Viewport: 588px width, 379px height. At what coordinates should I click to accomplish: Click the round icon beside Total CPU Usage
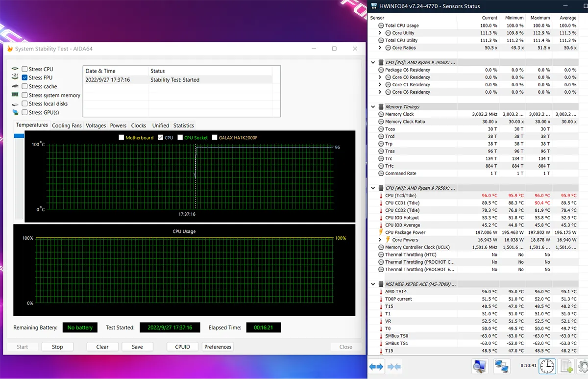tap(381, 25)
